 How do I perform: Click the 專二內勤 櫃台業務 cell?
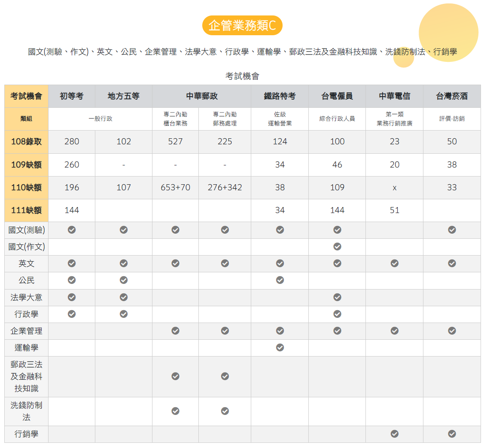(x=176, y=119)
